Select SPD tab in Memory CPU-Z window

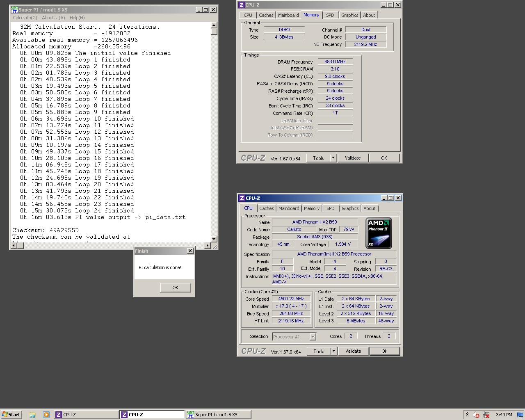click(330, 15)
